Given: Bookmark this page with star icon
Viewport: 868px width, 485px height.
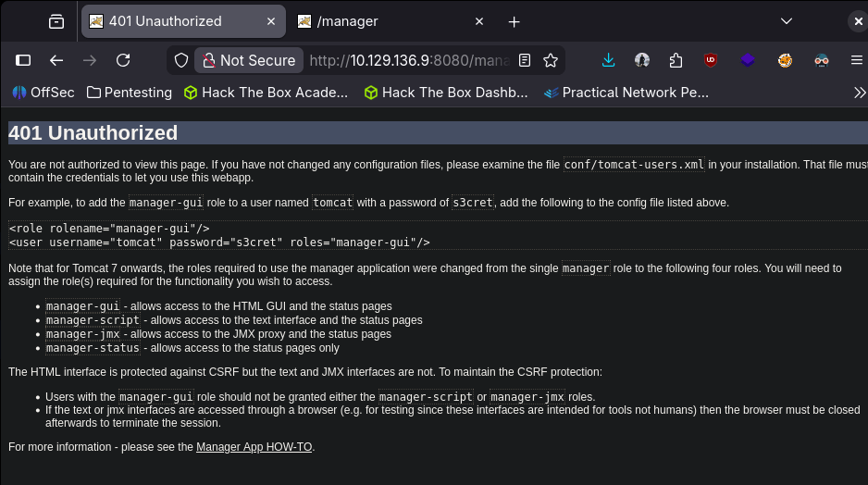Looking at the screenshot, I should [x=551, y=60].
